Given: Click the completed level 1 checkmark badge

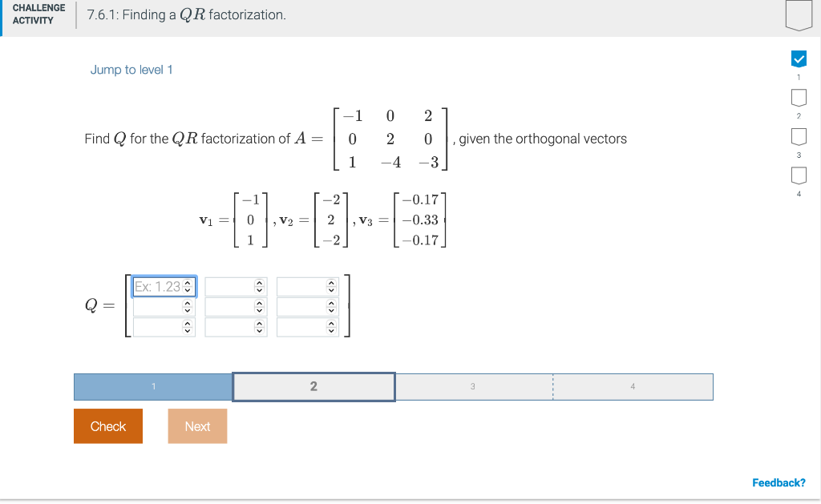Looking at the screenshot, I should [798, 58].
